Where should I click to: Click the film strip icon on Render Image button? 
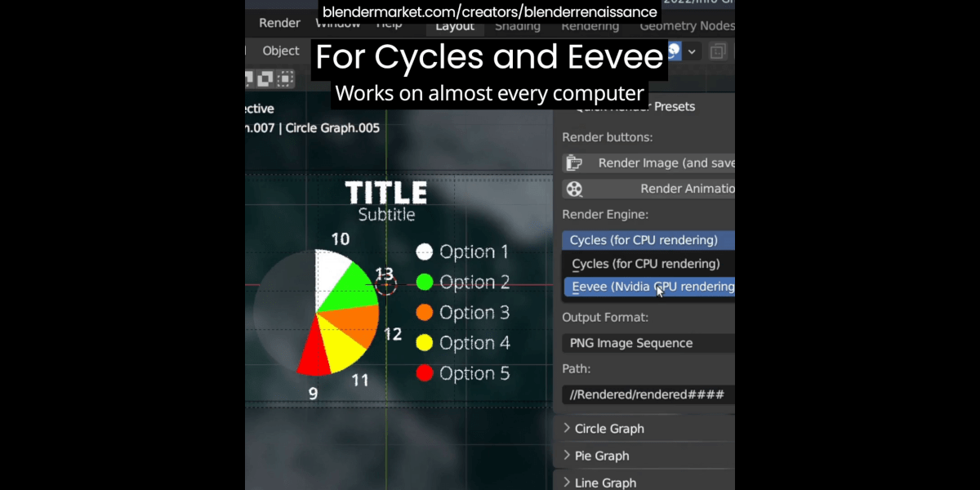point(572,163)
